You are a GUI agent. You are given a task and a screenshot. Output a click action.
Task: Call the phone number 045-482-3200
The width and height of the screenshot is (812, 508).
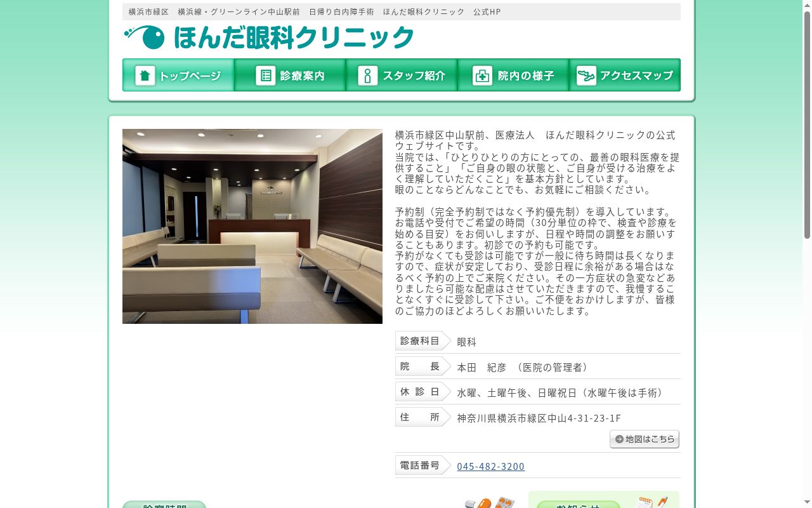click(x=491, y=467)
